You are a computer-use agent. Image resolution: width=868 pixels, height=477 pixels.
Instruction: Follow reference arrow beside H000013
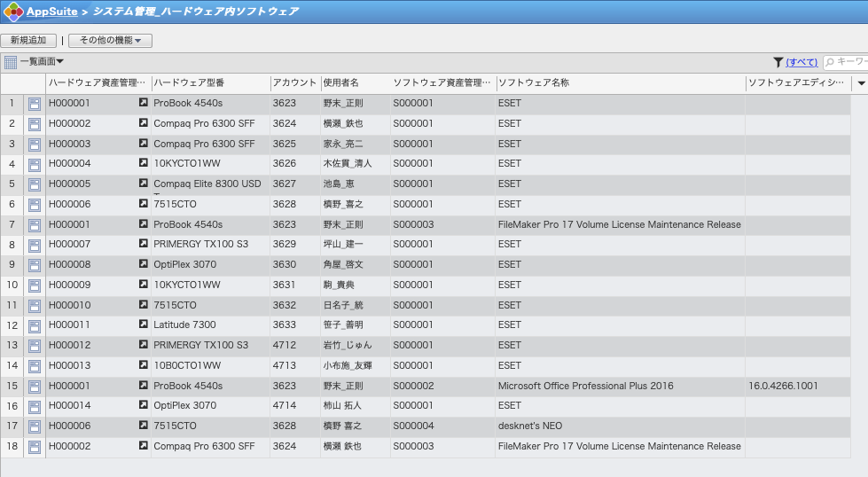(x=144, y=364)
